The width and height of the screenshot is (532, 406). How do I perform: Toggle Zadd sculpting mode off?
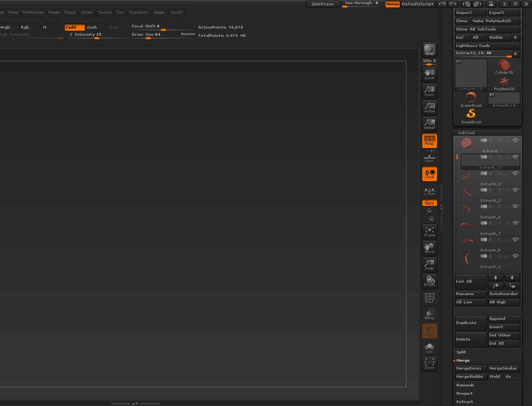pyautogui.click(x=74, y=27)
